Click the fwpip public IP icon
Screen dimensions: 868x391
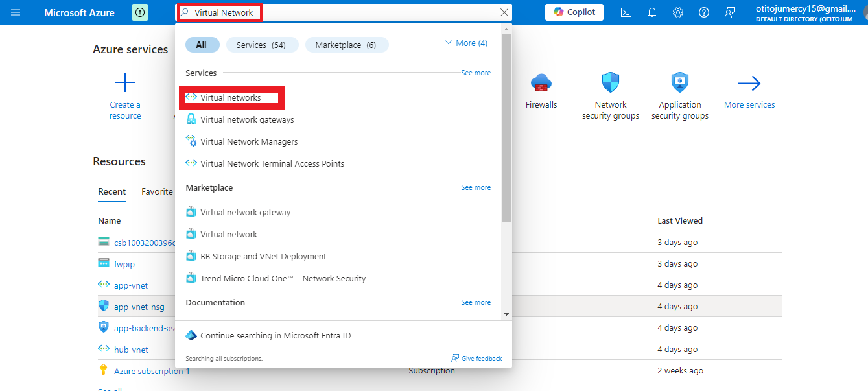tap(104, 263)
